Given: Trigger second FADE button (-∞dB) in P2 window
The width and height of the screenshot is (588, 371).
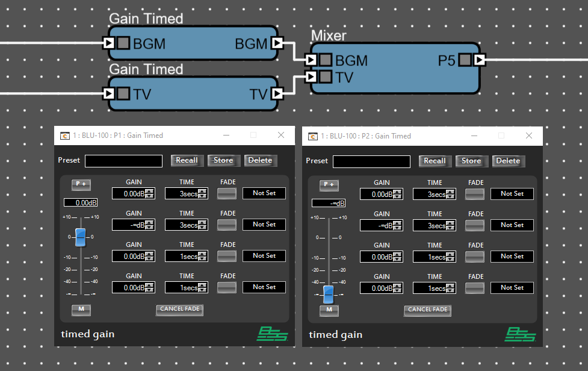Looking at the screenshot, I should point(475,225).
